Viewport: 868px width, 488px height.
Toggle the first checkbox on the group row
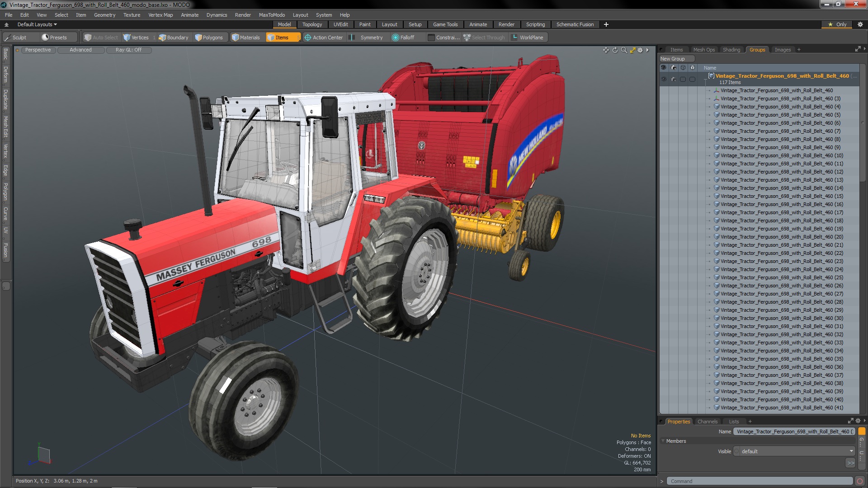pos(683,79)
